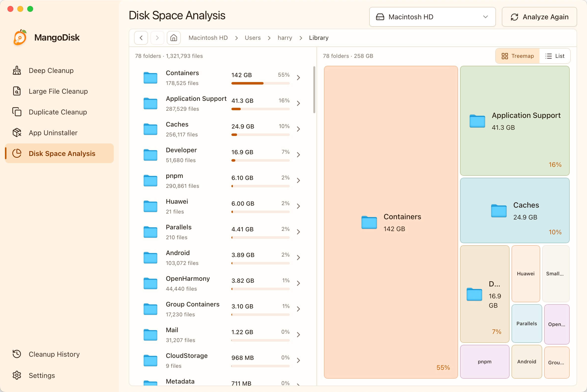The width and height of the screenshot is (587, 392).
Task: Go back with the left arrow button
Action: click(x=141, y=38)
